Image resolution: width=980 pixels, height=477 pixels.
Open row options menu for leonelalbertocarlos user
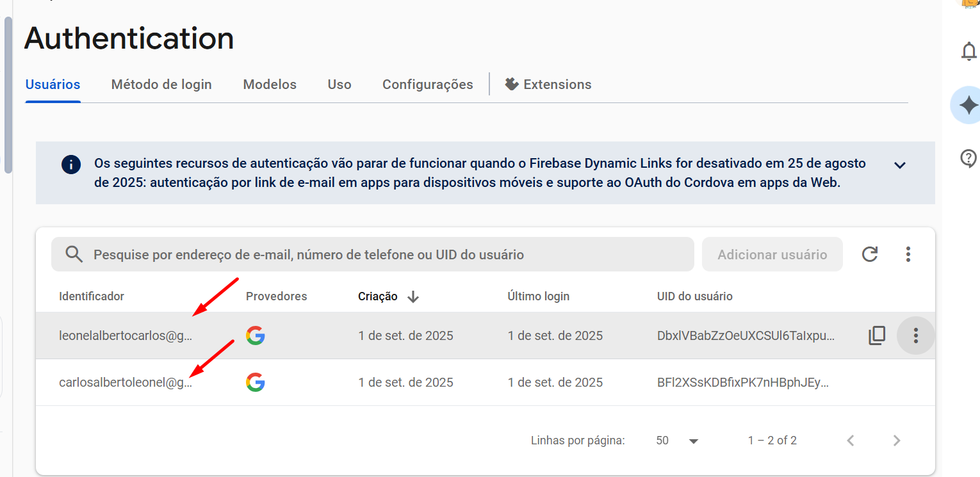point(915,335)
